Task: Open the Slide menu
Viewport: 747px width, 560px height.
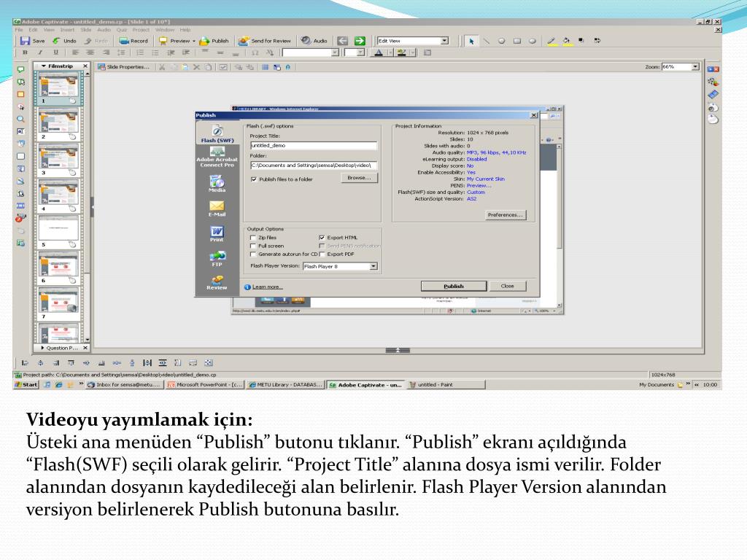Action: [86, 29]
